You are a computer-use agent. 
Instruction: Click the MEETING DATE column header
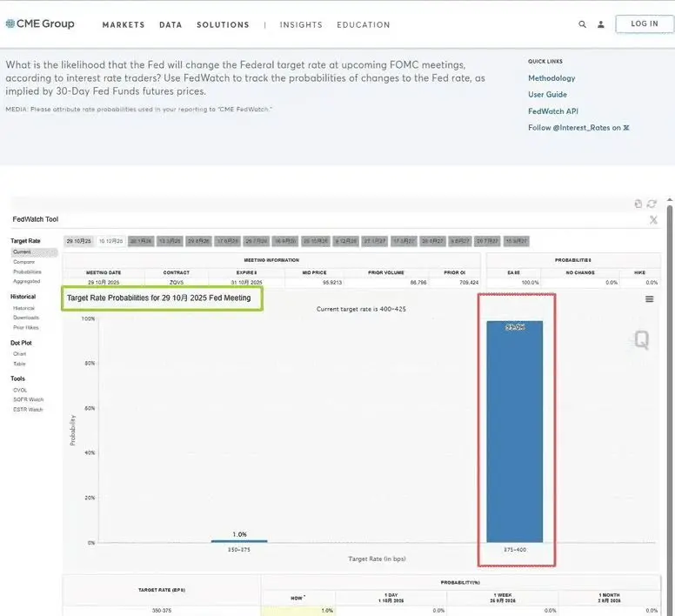tap(104, 272)
